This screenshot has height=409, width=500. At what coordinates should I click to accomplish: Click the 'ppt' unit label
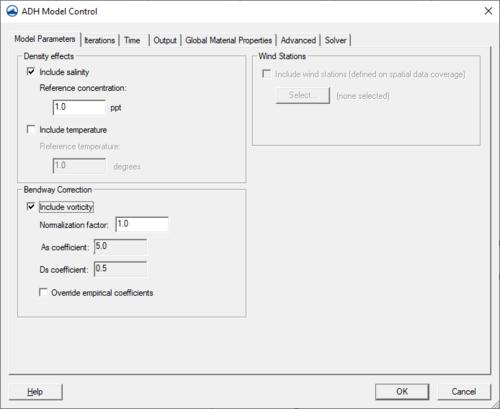(116, 108)
